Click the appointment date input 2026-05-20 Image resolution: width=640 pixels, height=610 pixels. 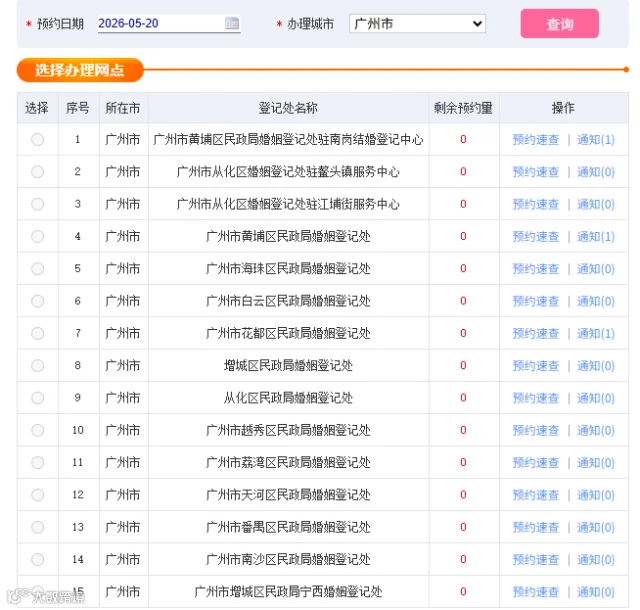pos(169,23)
